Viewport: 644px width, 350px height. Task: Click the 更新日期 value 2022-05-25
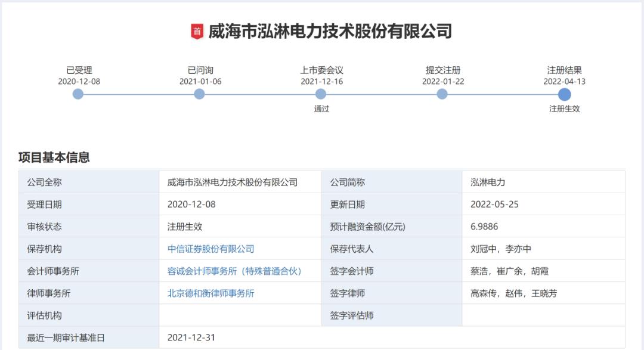tap(494, 204)
